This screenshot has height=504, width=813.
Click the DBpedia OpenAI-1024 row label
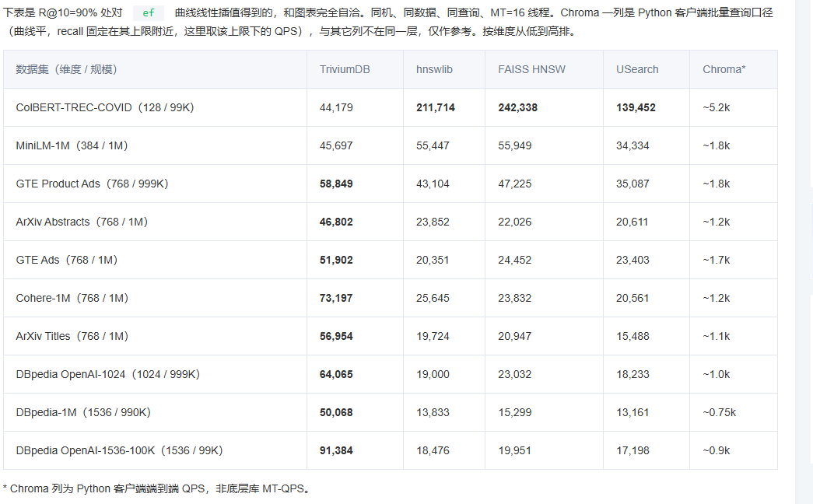pyautogui.click(x=108, y=374)
